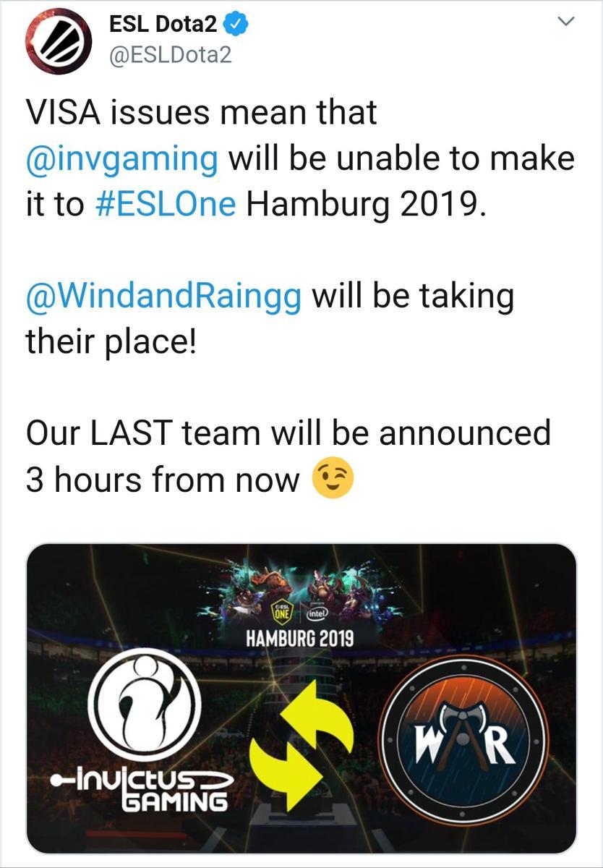Click the Intel logo in banner

(317, 613)
